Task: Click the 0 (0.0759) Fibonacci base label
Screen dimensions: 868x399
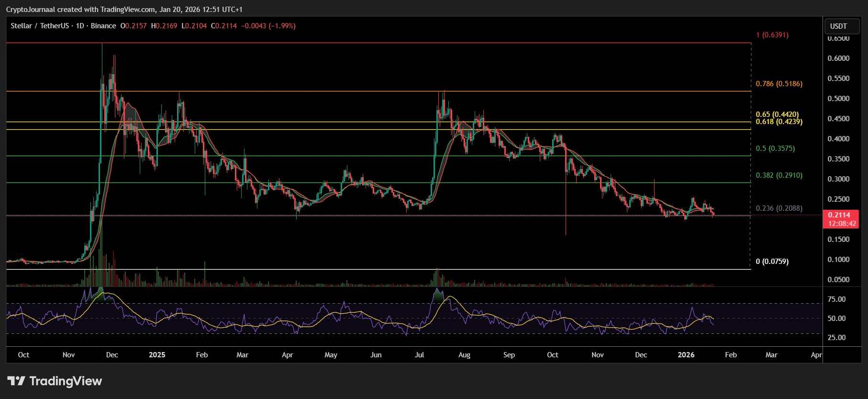Action: click(x=772, y=262)
